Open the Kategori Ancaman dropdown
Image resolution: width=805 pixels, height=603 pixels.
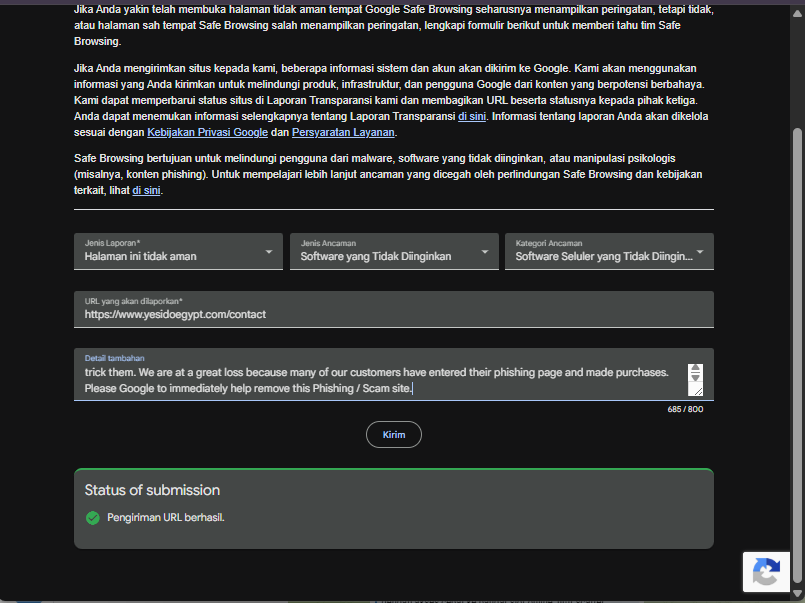pyautogui.click(x=609, y=251)
